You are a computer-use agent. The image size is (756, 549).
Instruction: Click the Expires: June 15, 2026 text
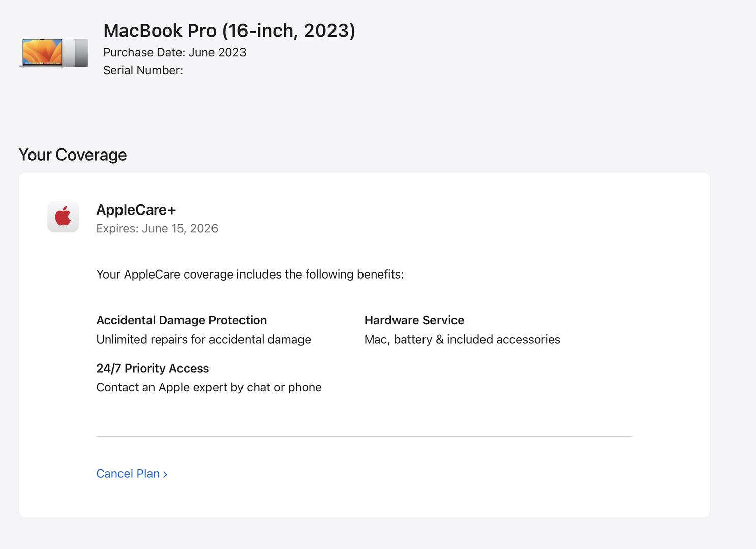click(157, 228)
